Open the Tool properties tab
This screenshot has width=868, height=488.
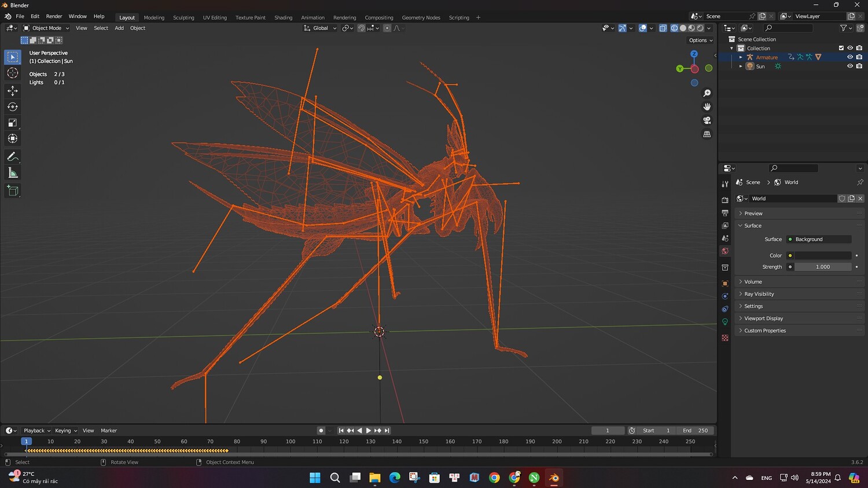(725, 184)
